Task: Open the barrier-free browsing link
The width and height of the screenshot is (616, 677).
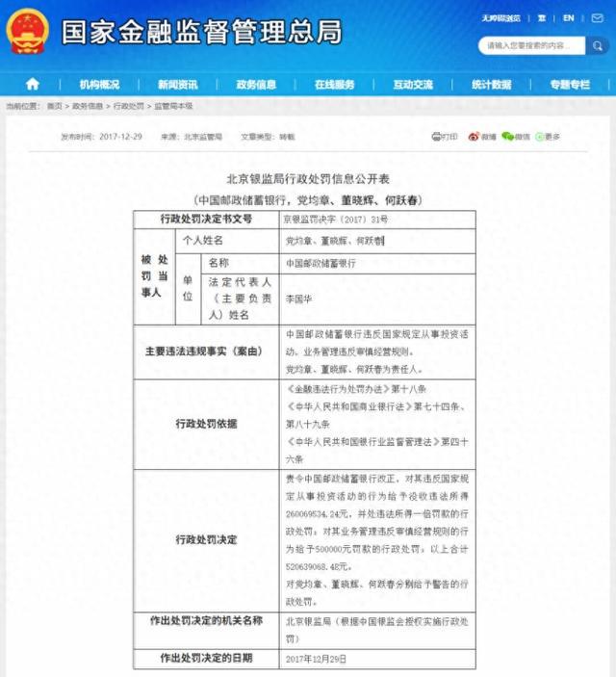Action: 501,18
